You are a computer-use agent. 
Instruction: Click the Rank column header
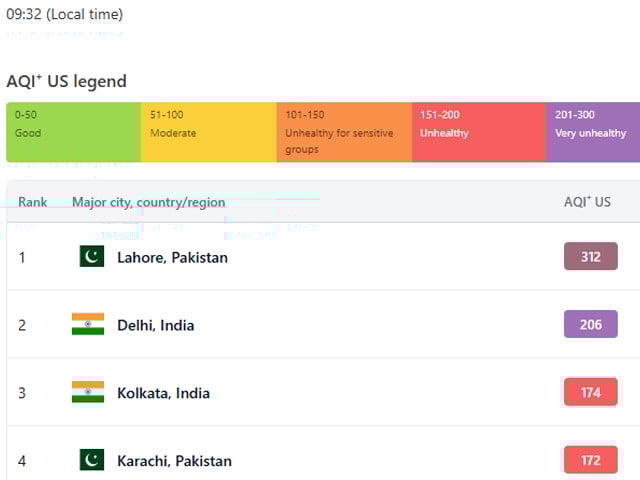pos(32,202)
